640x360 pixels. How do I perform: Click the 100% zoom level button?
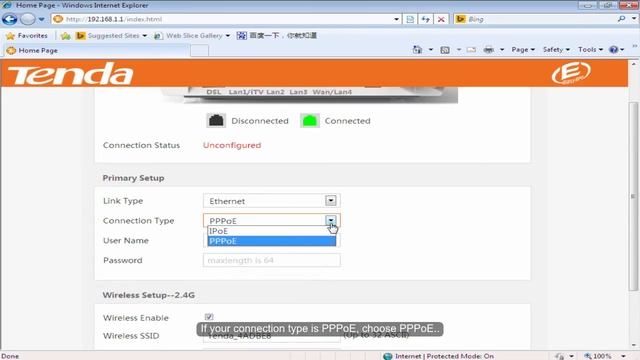click(x=598, y=356)
